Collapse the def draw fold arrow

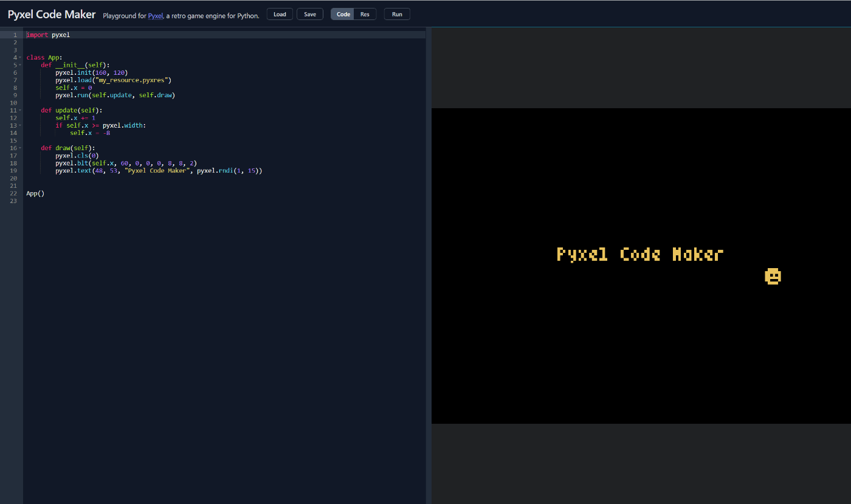pos(20,148)
